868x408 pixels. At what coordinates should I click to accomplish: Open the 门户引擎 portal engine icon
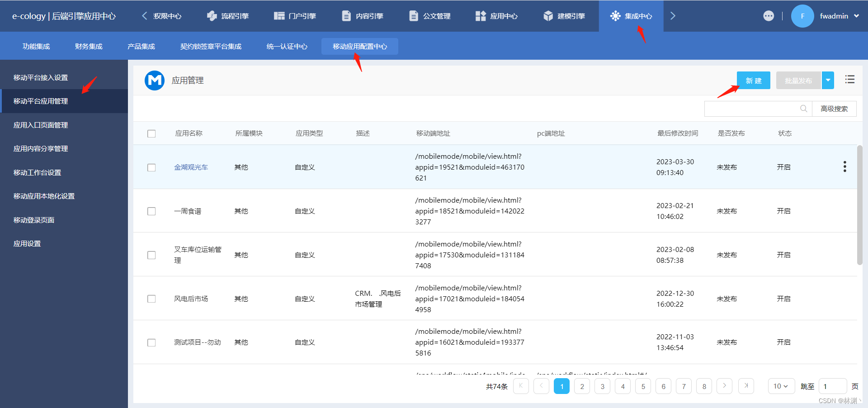(x=279, y=16)
